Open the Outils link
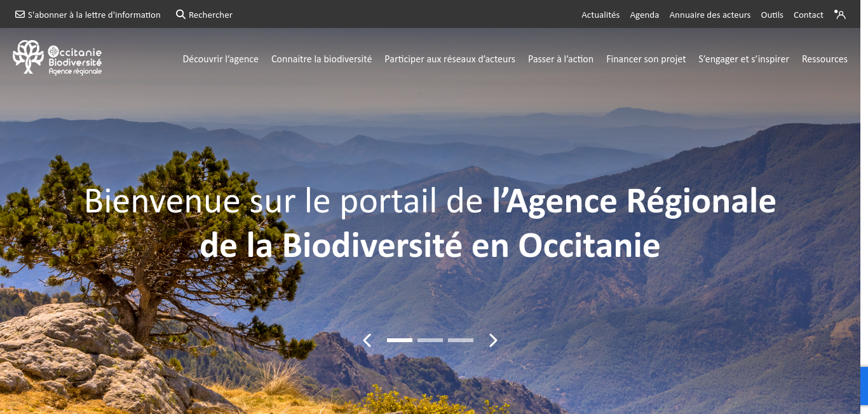868x414 pixels. [x=772, y=15]
